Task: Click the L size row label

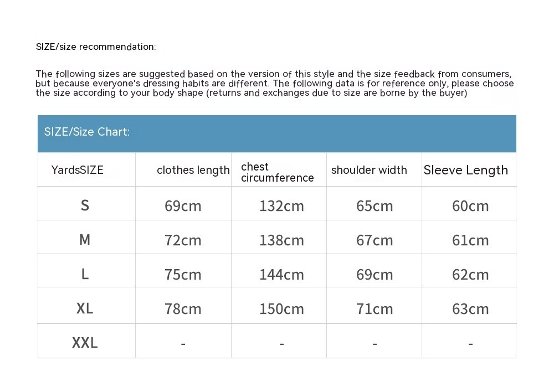Action: point(85,274)
